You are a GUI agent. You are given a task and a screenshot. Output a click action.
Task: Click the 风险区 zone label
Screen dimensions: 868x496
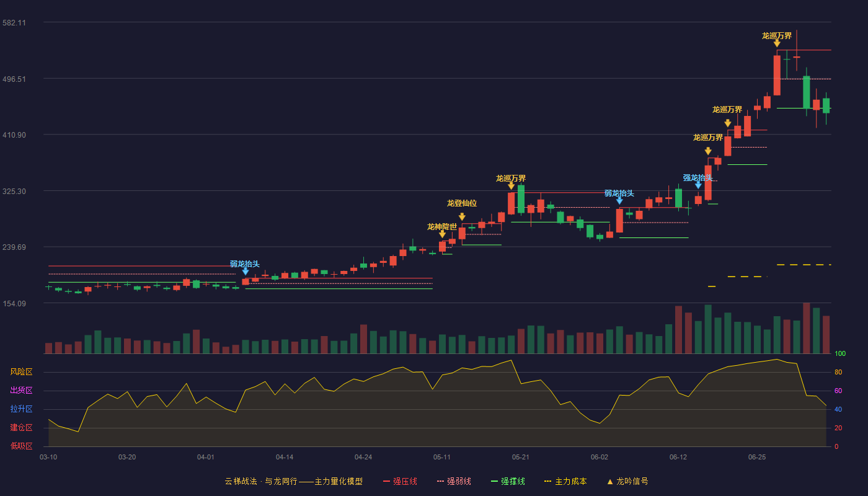click(21, 372)
